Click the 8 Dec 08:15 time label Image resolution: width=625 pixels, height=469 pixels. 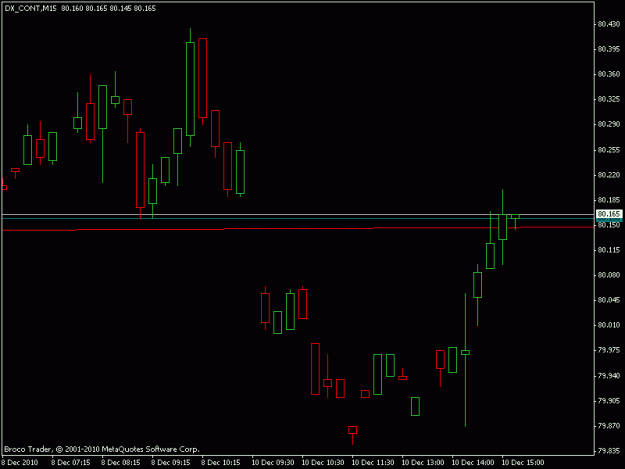120,463
